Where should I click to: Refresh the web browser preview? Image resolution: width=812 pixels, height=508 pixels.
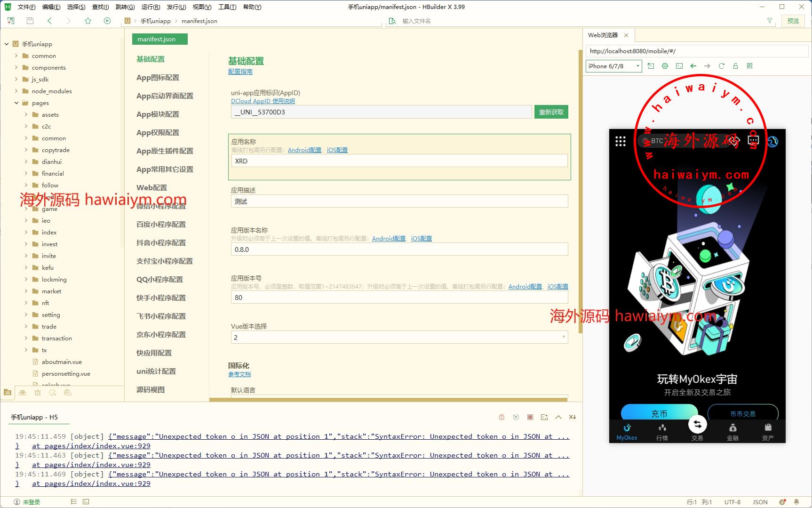tap(721, 66)
